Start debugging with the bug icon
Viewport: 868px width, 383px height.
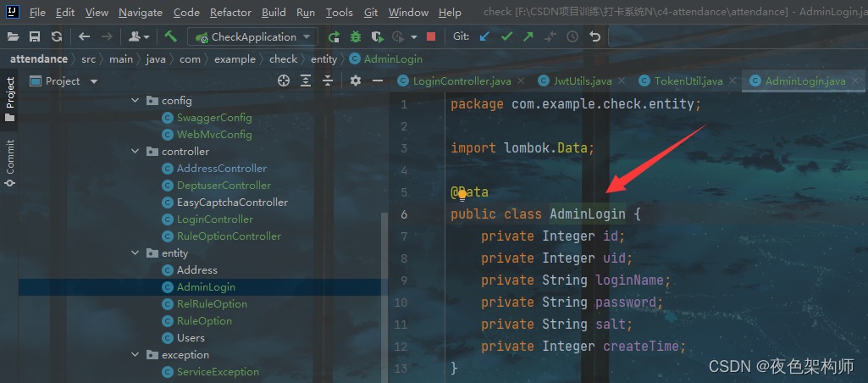pyautogui.click(x=355, y=36)
